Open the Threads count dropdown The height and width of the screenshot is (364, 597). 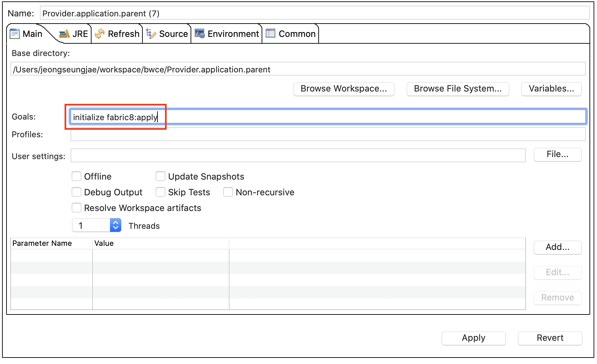[x=115, y=225]
